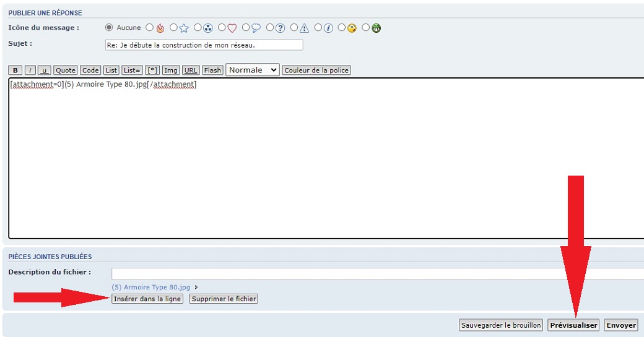Click 'Supprimer le fichier' button
The width and height of the screenshot is (644, 337).
[x=223, y=299]
